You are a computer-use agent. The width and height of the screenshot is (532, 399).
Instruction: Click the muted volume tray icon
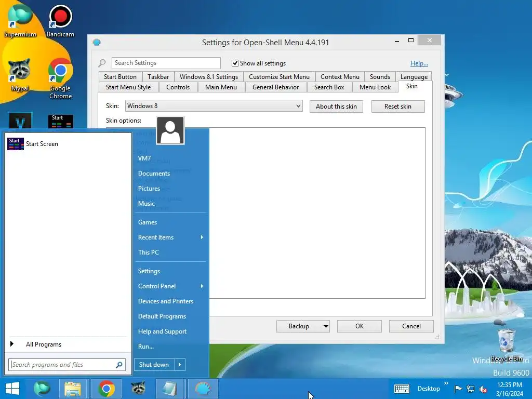pyautogui.click(x=483, y=389)
